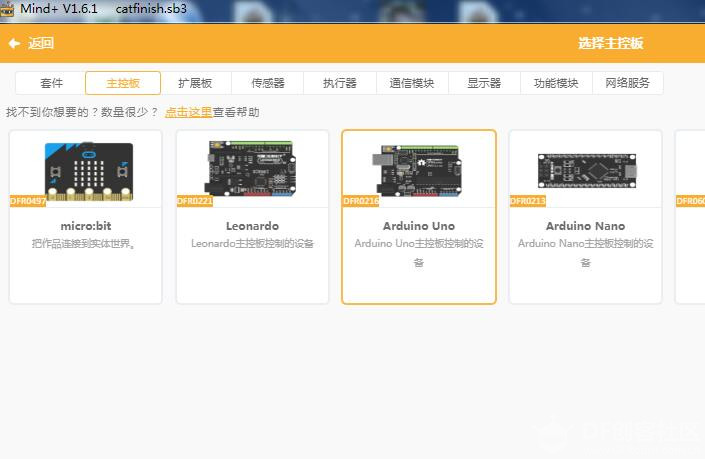Select the micro:bit board image
705x459 pixels.
pyautogui.click(x=89, y=171)
